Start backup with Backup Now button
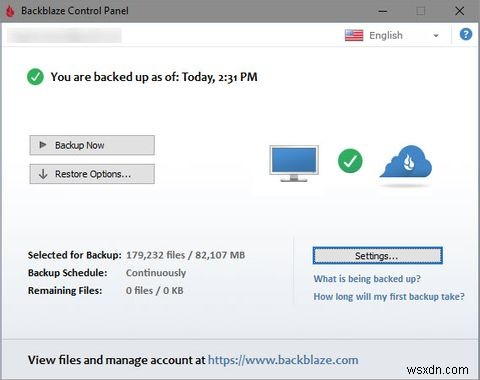 click(92, 145)
